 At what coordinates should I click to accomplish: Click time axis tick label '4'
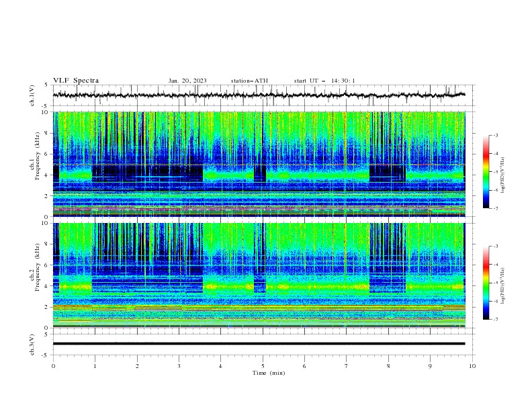pyautogui.click(x=220, y=366)
